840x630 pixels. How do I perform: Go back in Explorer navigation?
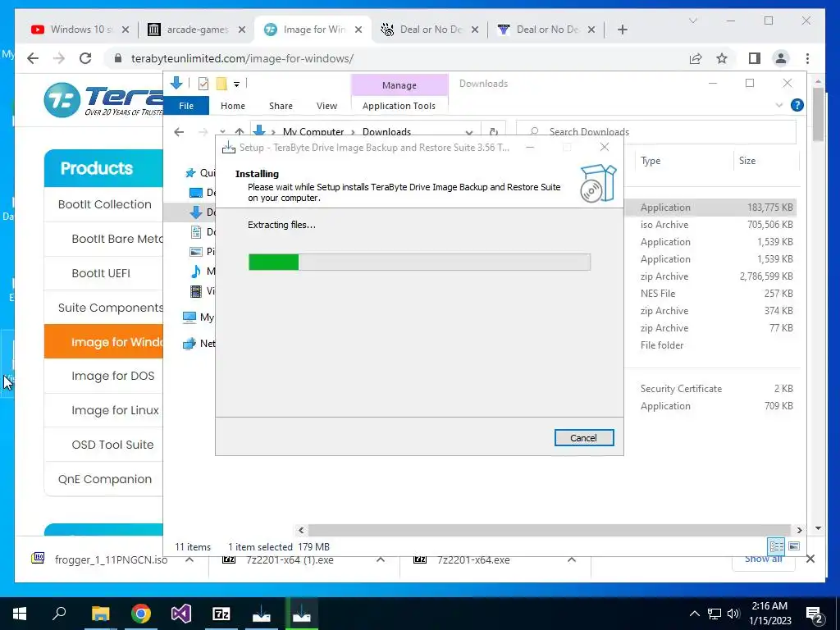pos(179,132)
